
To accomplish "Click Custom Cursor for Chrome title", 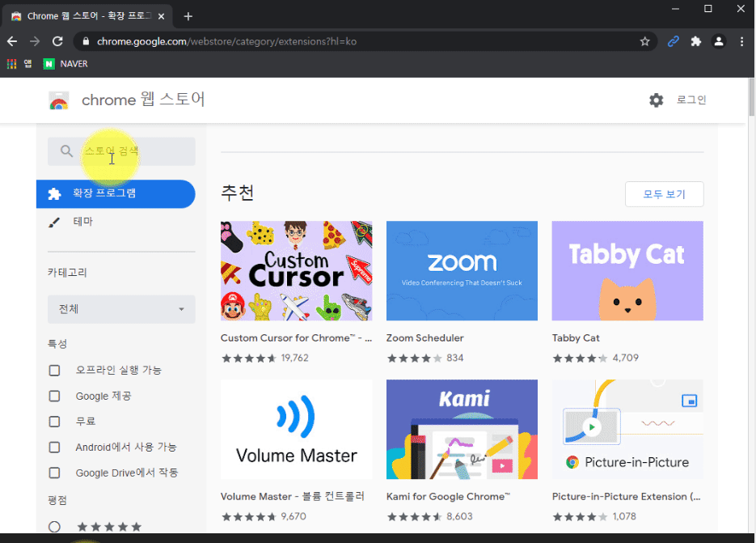I will click(x=297, y=338).
